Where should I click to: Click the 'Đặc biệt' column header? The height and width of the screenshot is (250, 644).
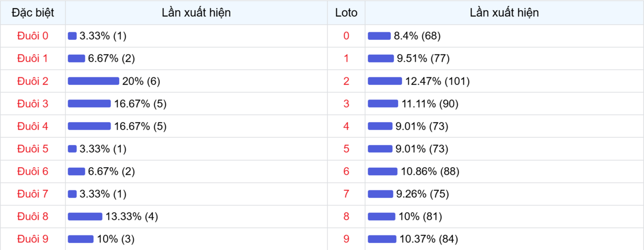[x=33, y=12]
